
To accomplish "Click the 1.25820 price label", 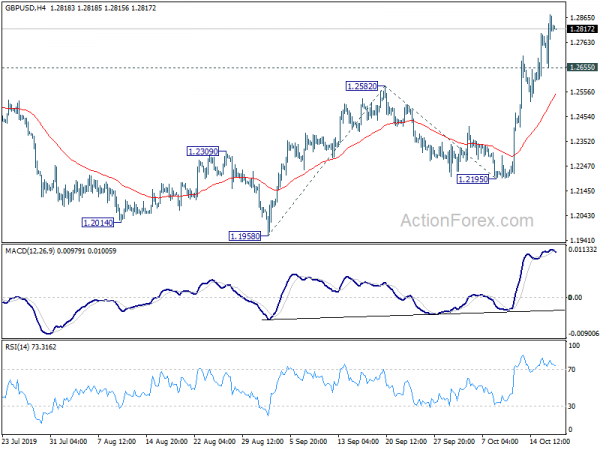I will click(361, 86).
